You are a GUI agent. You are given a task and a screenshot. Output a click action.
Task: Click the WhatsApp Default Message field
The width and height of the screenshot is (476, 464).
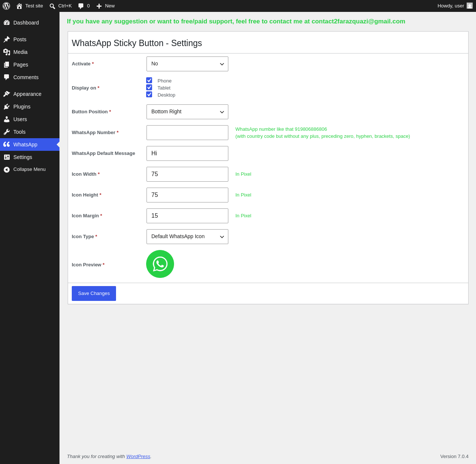187,153
